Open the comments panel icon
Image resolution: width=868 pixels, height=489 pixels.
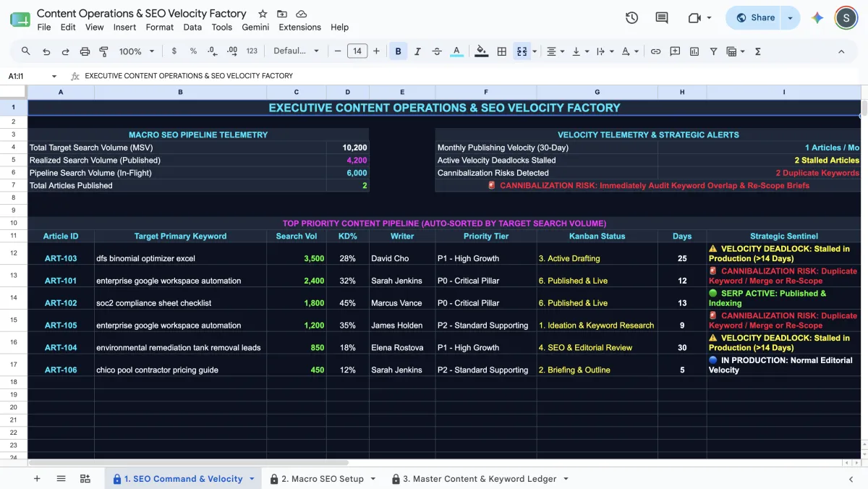[661, 18]
